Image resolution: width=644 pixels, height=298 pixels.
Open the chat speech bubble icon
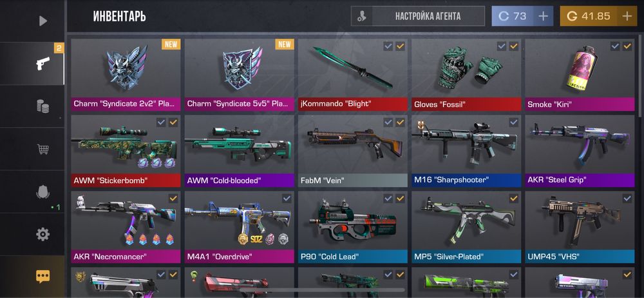click(43, 277)
